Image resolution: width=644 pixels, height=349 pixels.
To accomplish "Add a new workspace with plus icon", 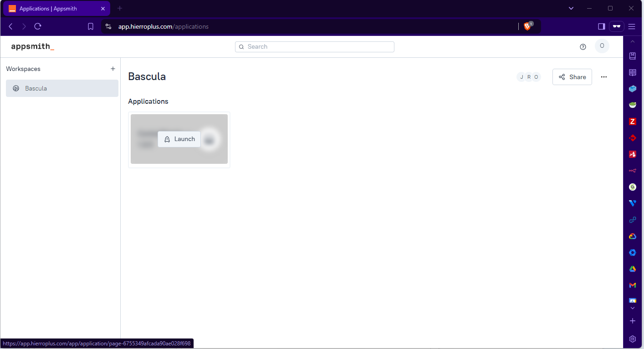I will pos(113,69).
